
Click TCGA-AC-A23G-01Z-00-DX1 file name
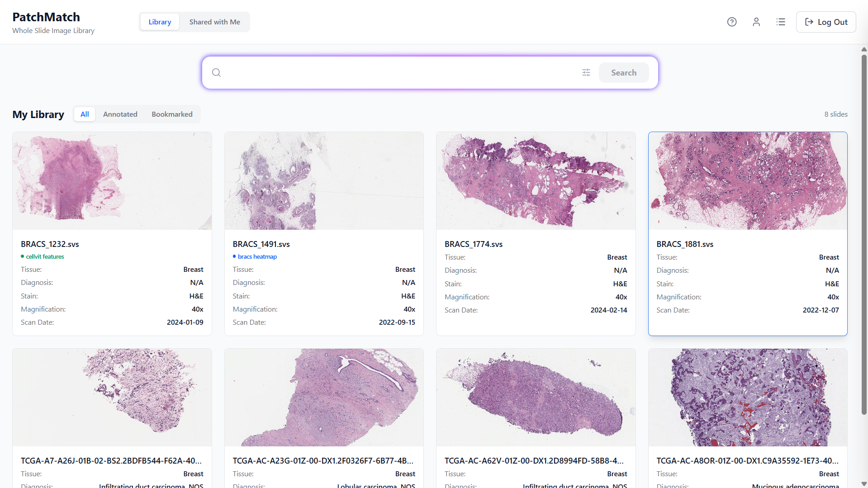[323, 460]
